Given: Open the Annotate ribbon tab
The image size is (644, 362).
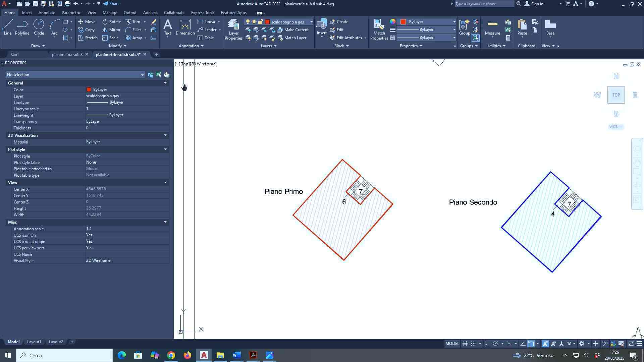Looking at the screenshot, I should coord(47,13).
